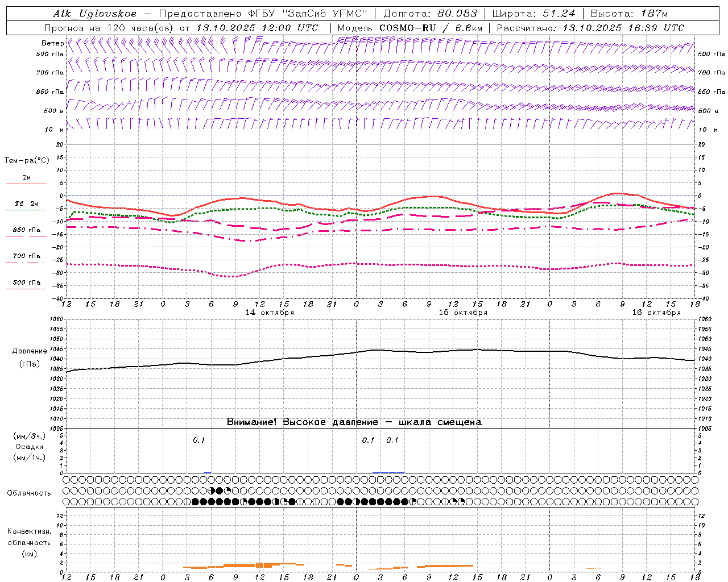This screenshot has height=582, width=728.
Task: Click the 'Конвективн.' convective cloud label
Action: (30, 531)
